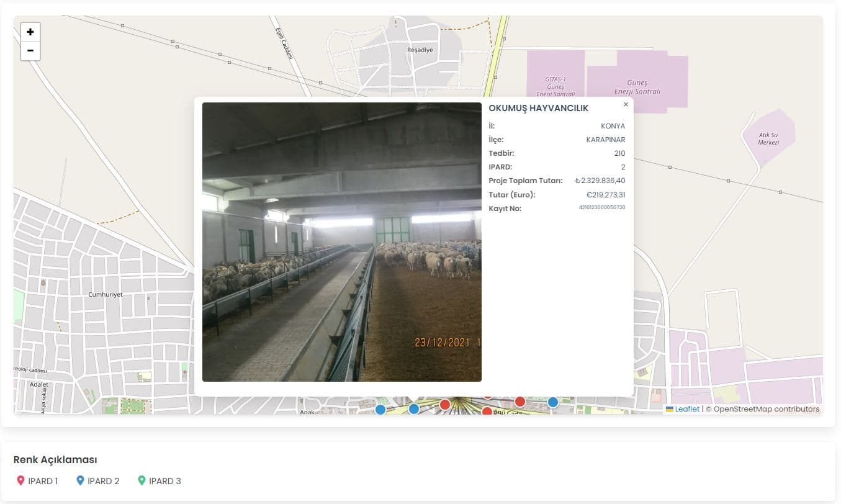Click the IPARD 1 legend label
841x504 pixels.
tap(43, 481)
